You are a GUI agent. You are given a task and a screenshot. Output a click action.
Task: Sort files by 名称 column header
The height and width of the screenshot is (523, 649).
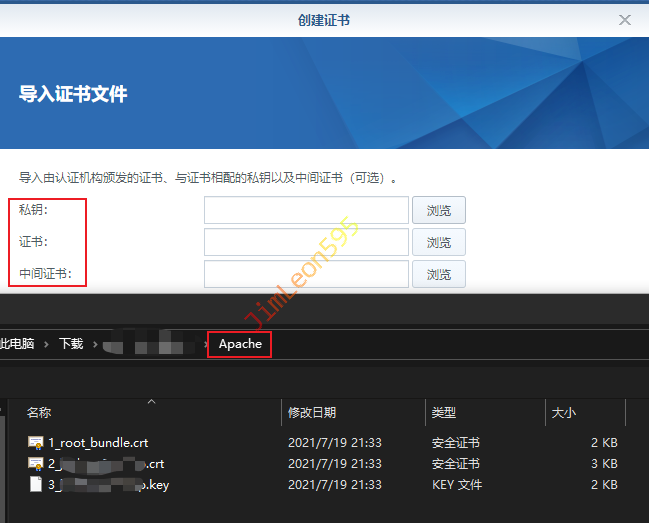40,412
